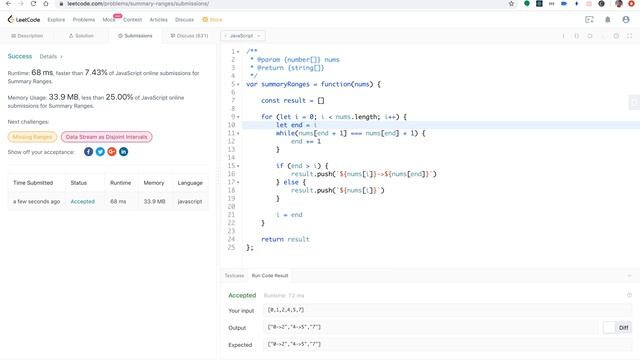Collapse the console panel with the chevron
Viewport: 640px width, 360px height.
pos(629,276)
